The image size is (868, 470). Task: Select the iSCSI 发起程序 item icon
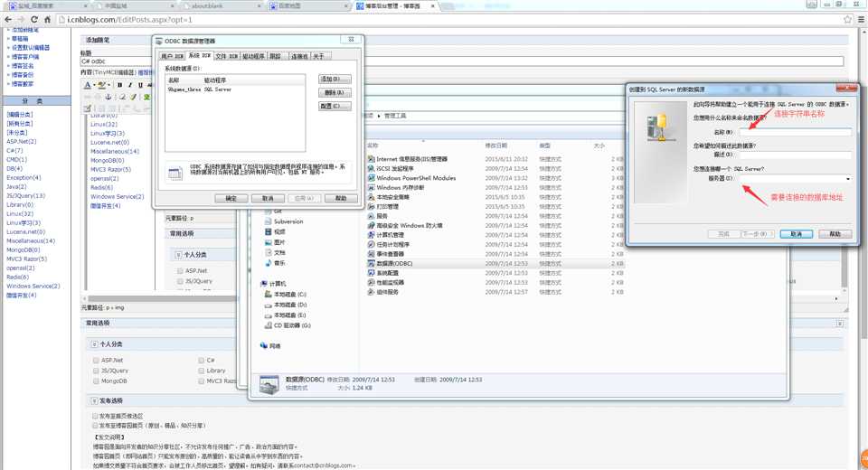click(x=371, y=168)
